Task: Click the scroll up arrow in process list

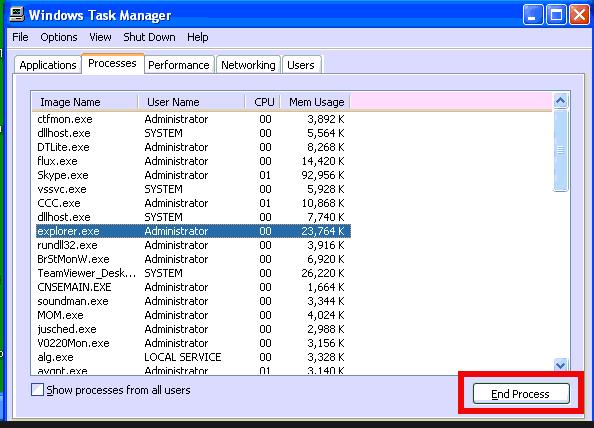Action: (x=560, y=101)
